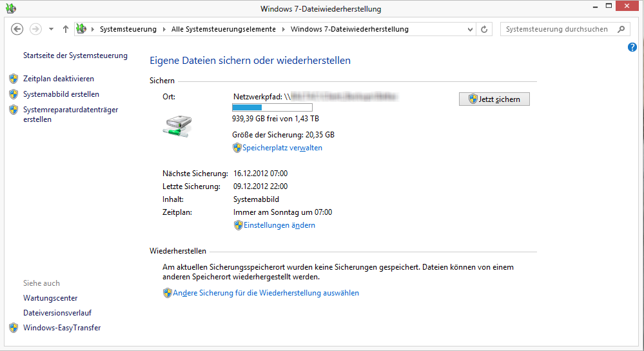Click the Forward navigation arrow
Image resolution: width=644 pixels, height=351 pixels.
[35, 29]
